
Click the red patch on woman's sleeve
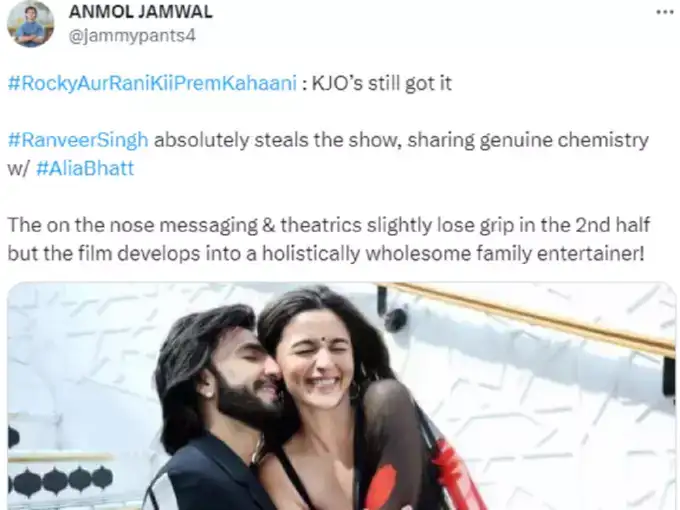pos(384,487)
